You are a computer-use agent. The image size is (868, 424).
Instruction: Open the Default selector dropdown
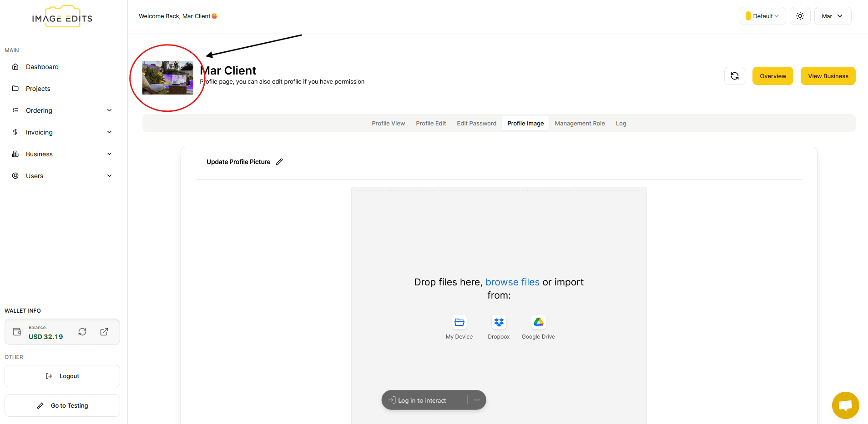point(762,16)
